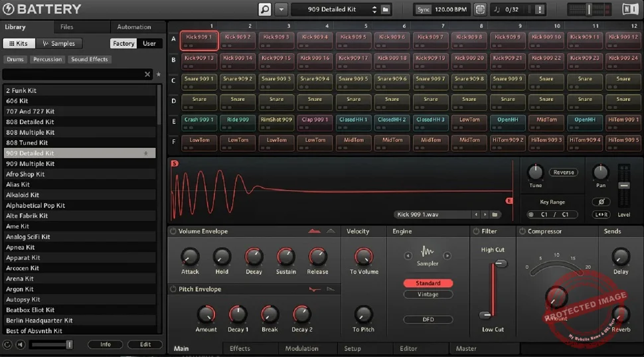
Task: Click the E end marker in waveform
Action: 509,200
